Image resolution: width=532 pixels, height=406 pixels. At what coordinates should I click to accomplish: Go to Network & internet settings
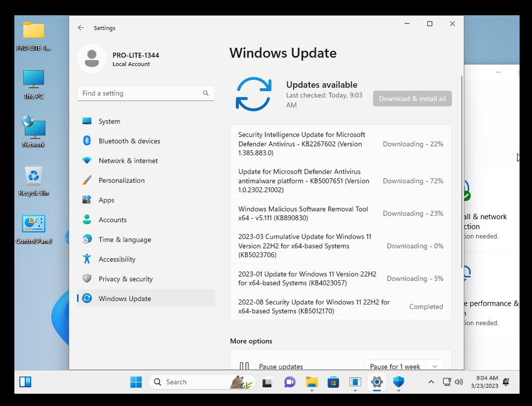coord(146,160)
